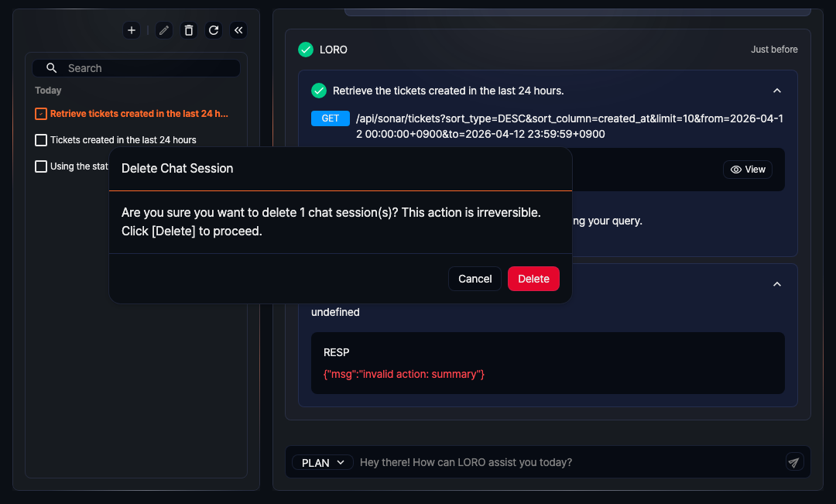836x504 pixels.
Task: Click the refresh sessions icon
Action: [214, 30]
